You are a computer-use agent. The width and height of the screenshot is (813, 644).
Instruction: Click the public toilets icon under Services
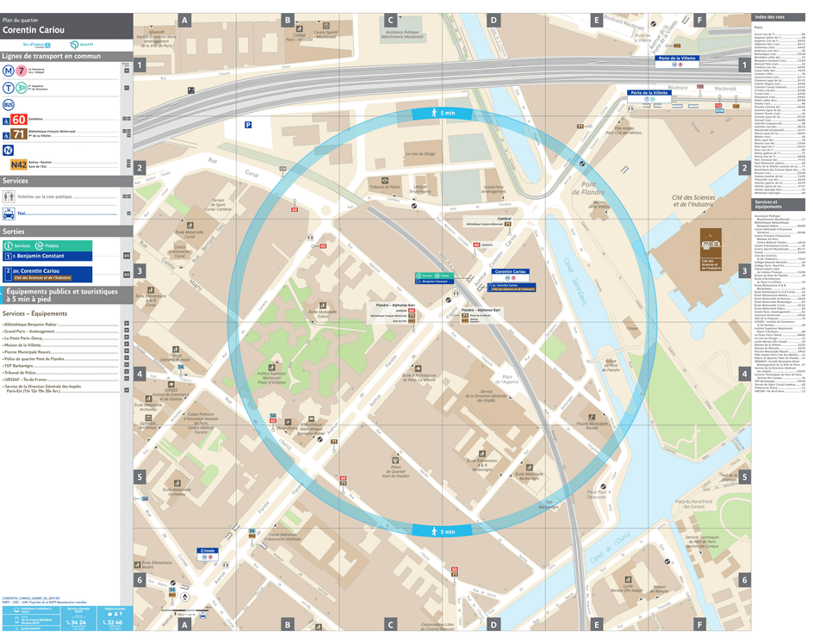click(x=9, y=196)
